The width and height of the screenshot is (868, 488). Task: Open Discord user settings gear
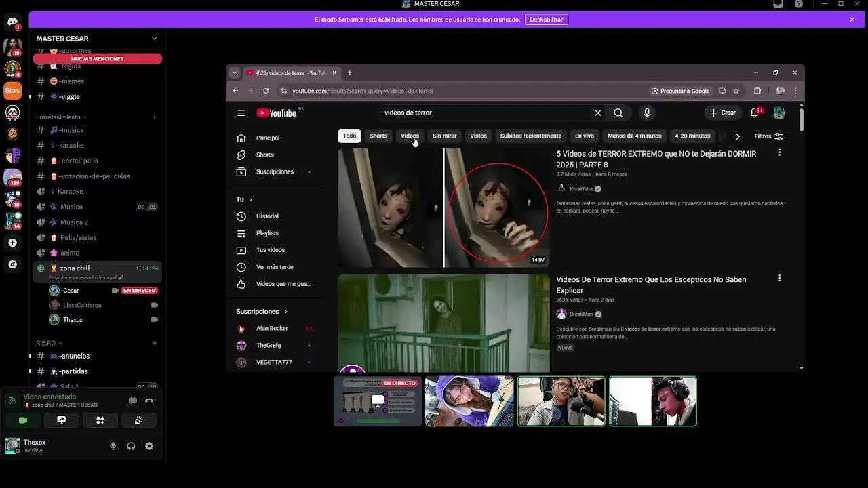pos(149,446)
